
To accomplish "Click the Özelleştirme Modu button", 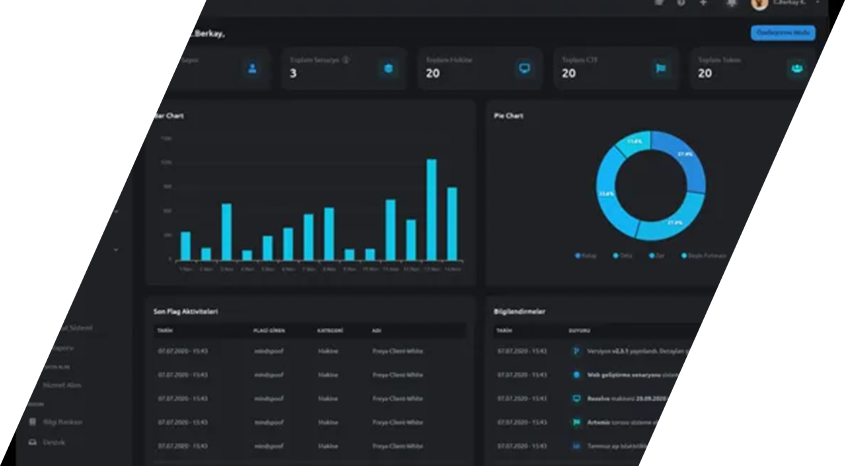I will pos(783,33).
